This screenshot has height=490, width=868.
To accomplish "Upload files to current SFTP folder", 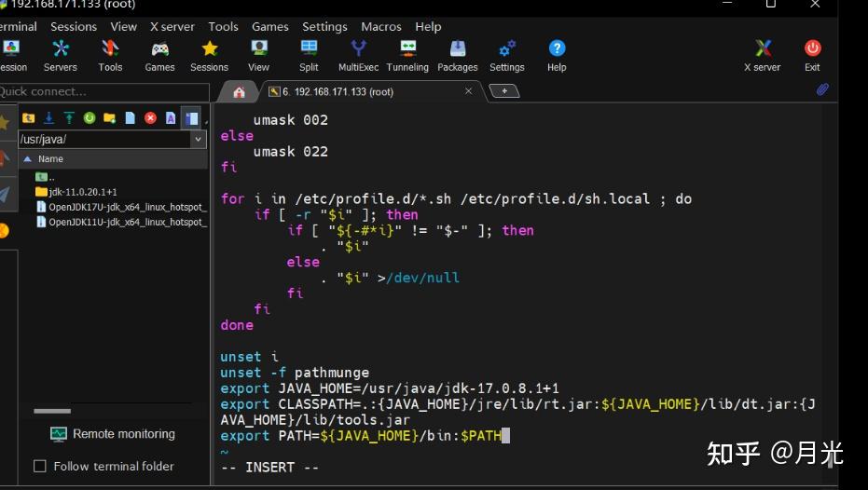I will coord(69,117).
